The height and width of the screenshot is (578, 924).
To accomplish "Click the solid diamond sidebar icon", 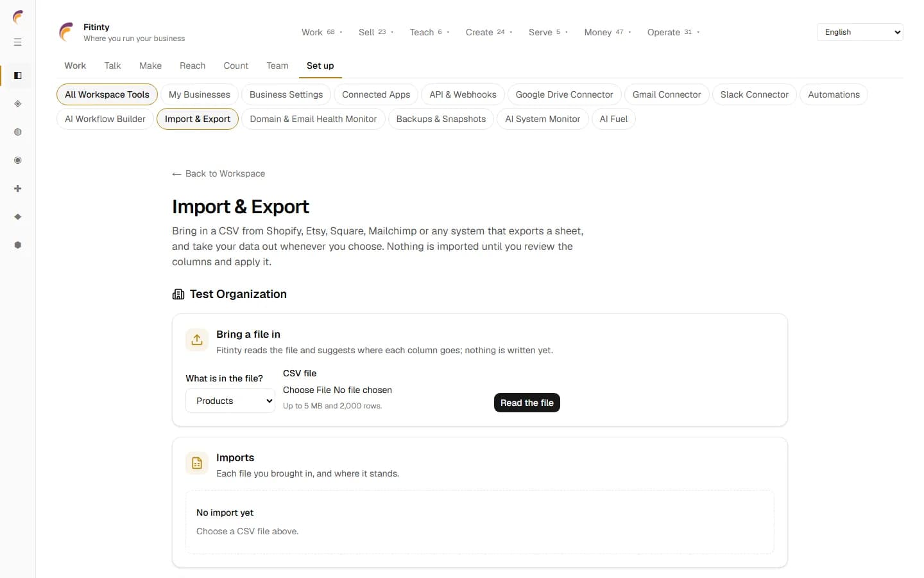I will click(x=18, y=217).
